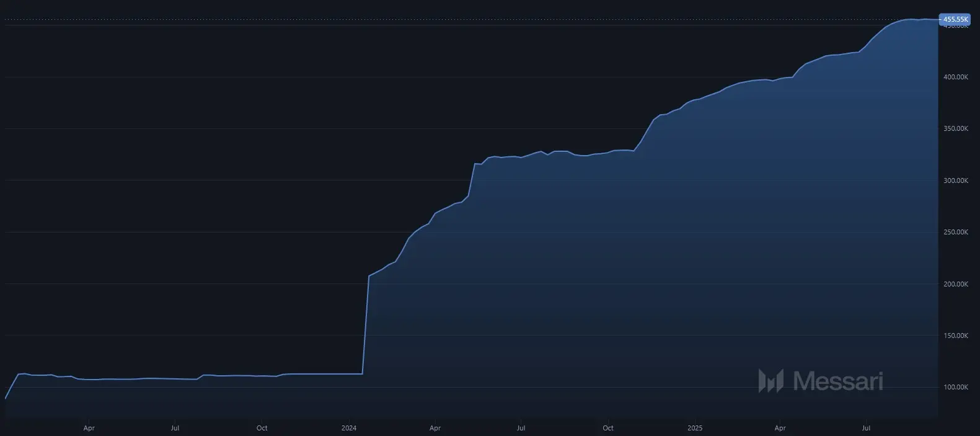
Task: Click the 250.00K y-axis label
Action: (955, 232)
